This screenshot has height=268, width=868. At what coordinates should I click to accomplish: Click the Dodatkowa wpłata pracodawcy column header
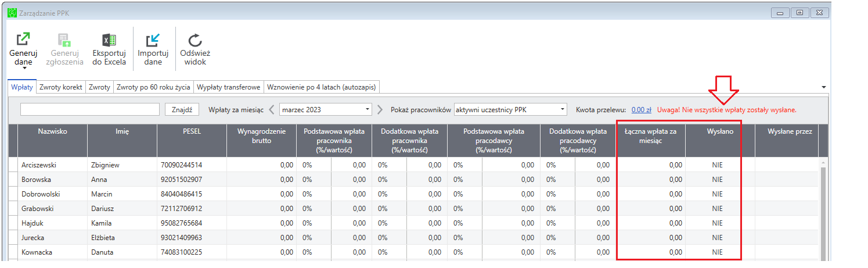(578, 140)
